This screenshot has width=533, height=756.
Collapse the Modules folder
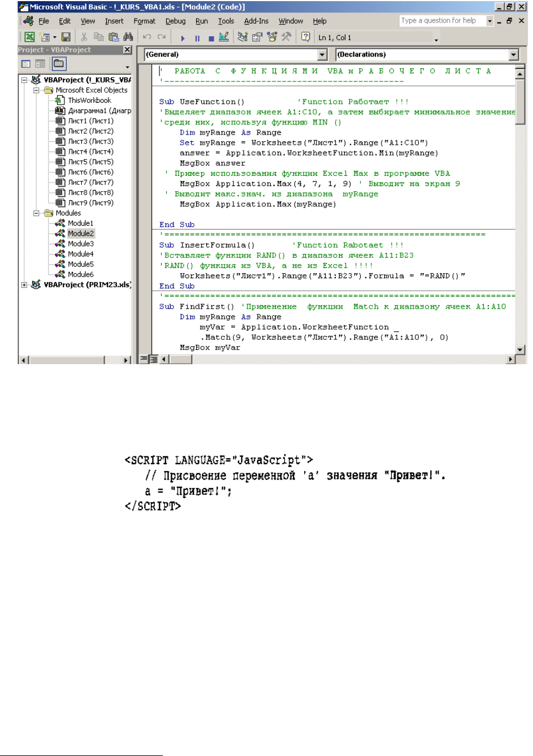36,213
